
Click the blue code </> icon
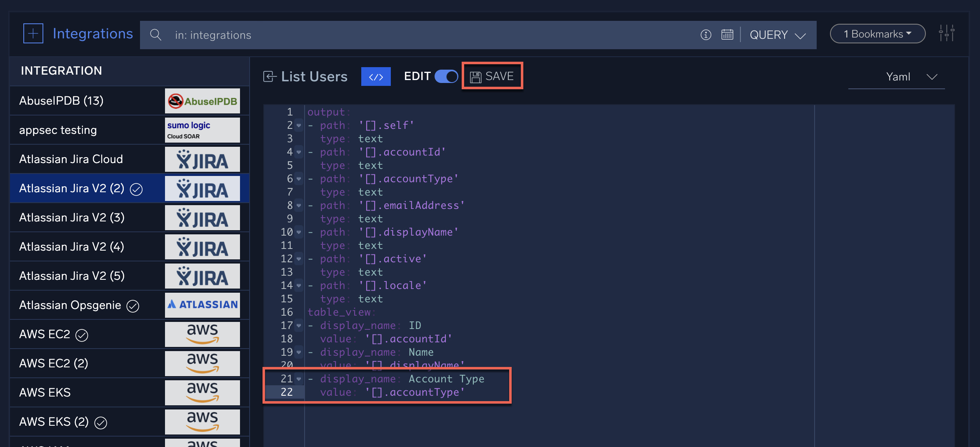[375, 76]
